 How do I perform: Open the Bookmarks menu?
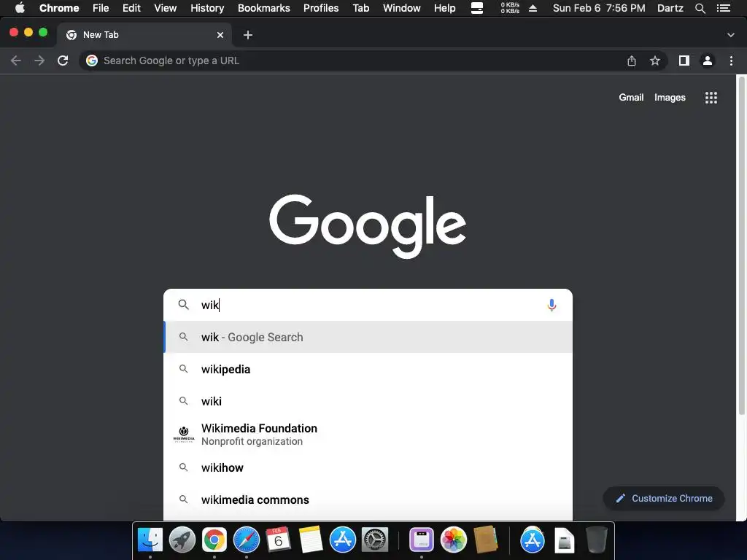pyautogui.click(x=264, y=8)
